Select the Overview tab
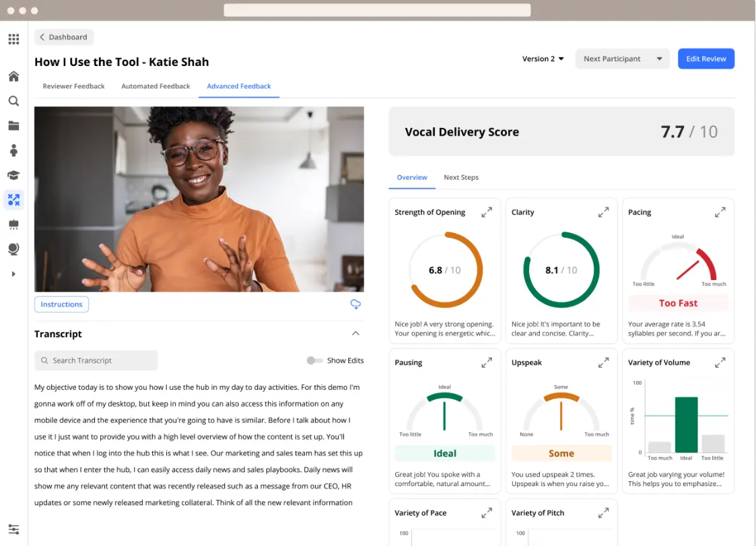The height and width of the screenshot is (546, 756). tap(412, 177)
